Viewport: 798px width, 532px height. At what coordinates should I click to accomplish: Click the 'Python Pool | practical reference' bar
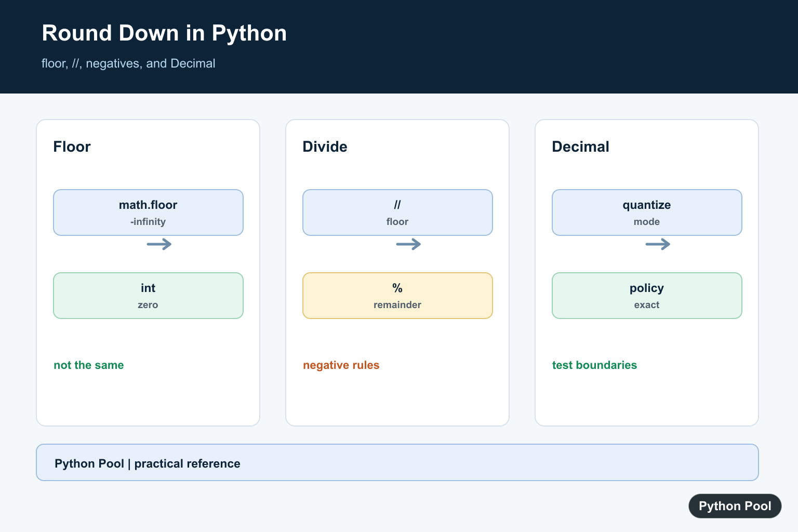pyautogui.click(x=397, y=462)
